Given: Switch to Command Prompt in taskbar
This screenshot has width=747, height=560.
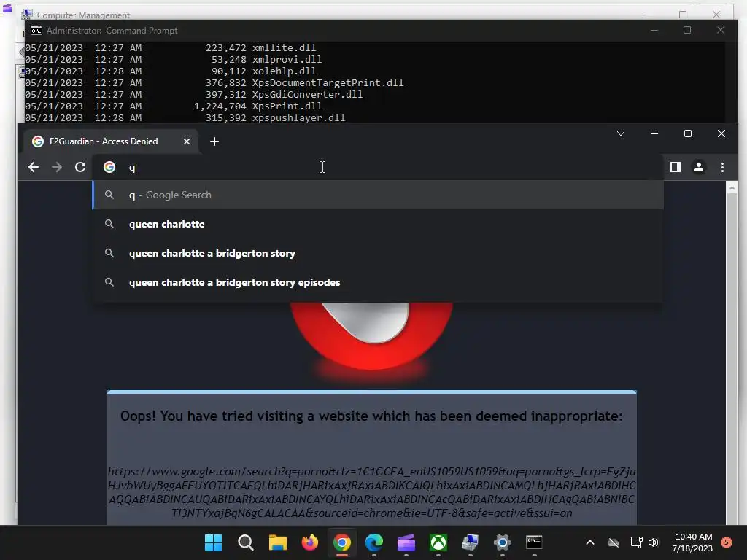Looking at the screenshot, I should (x=534, y=542).
